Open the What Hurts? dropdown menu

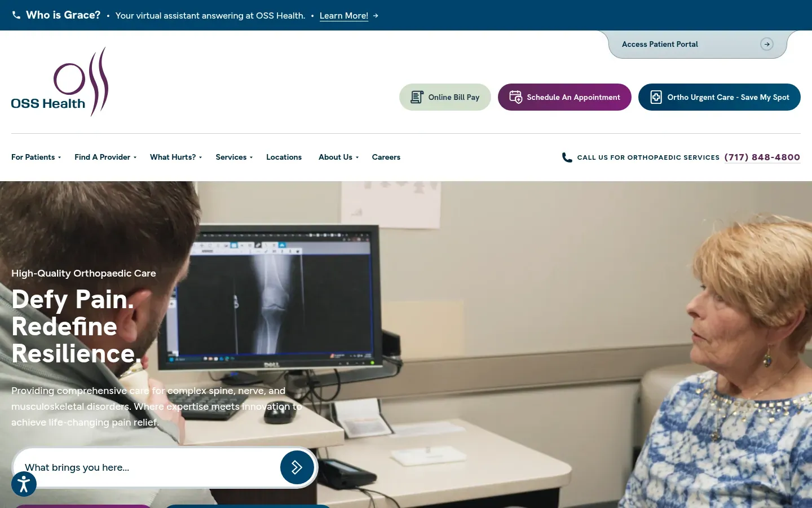[x=176, y=157]
